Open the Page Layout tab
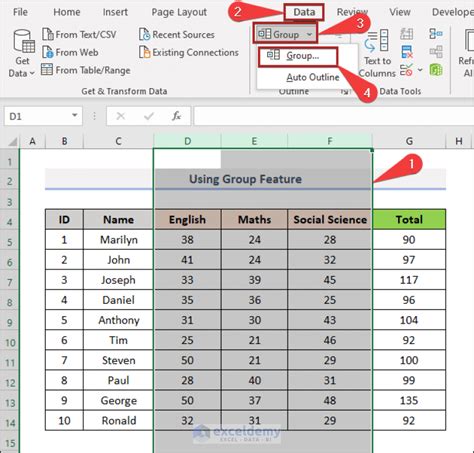 [179, 12]
